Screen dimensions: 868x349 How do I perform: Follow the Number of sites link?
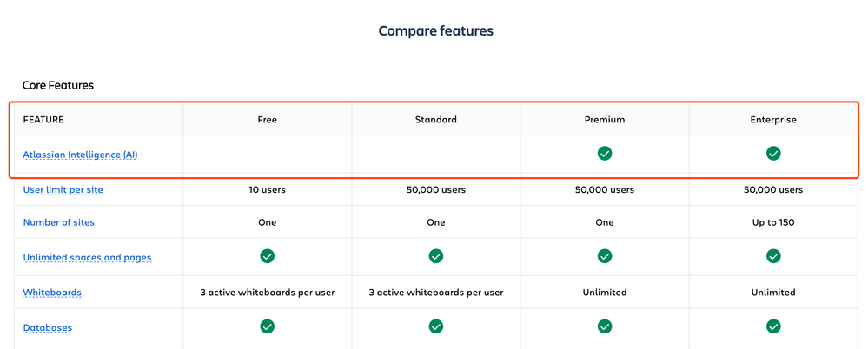[59, 222]
